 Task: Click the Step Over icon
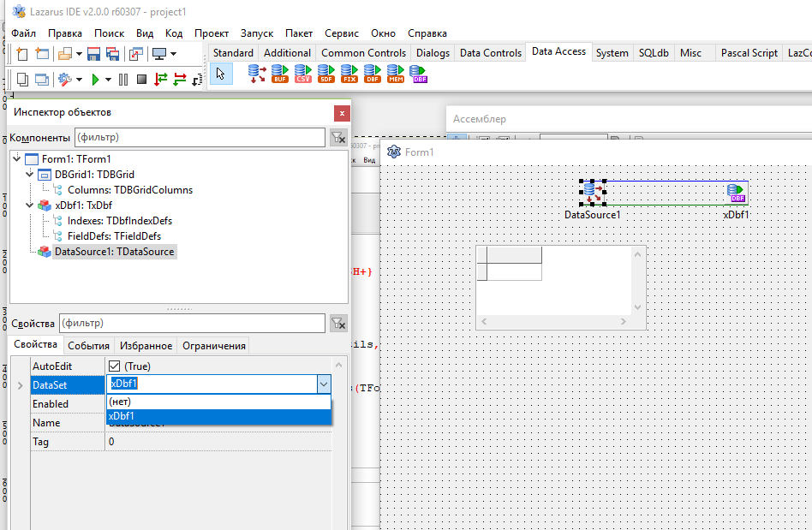pos(180,80)
